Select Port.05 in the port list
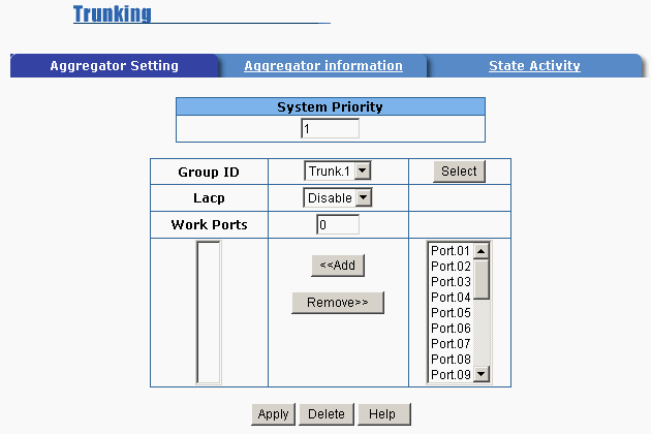651x434 pixels. (450, 313)
